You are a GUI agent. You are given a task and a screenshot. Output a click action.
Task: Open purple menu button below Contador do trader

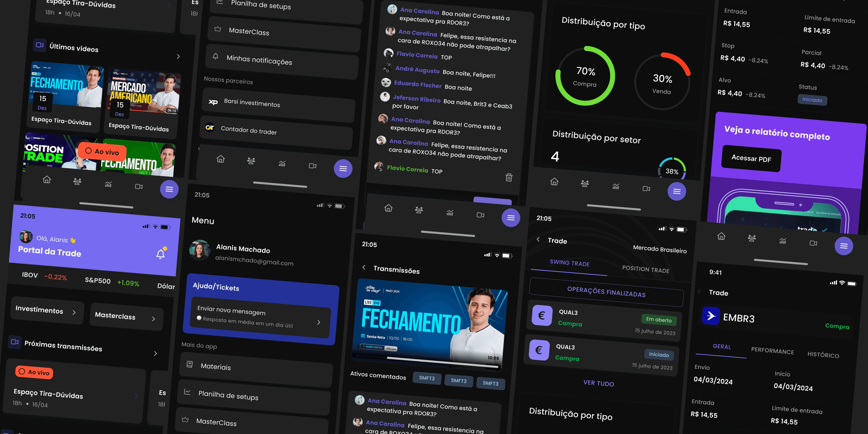tap(343, 168)
